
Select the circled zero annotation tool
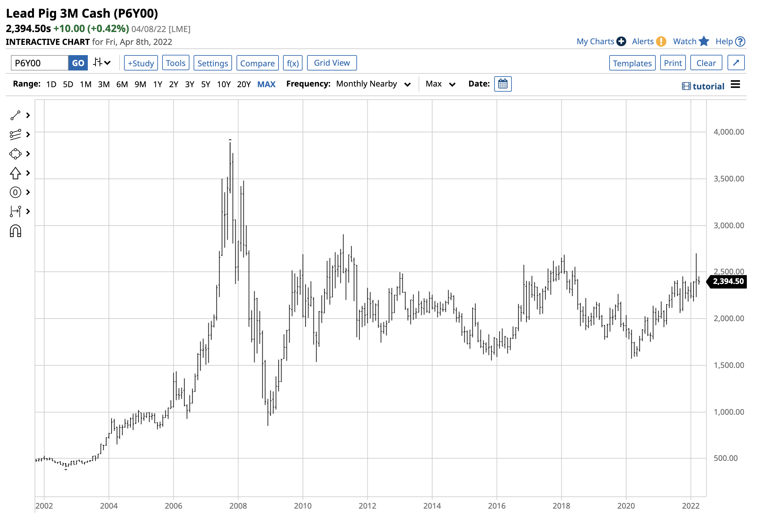(x=15, y=193)
